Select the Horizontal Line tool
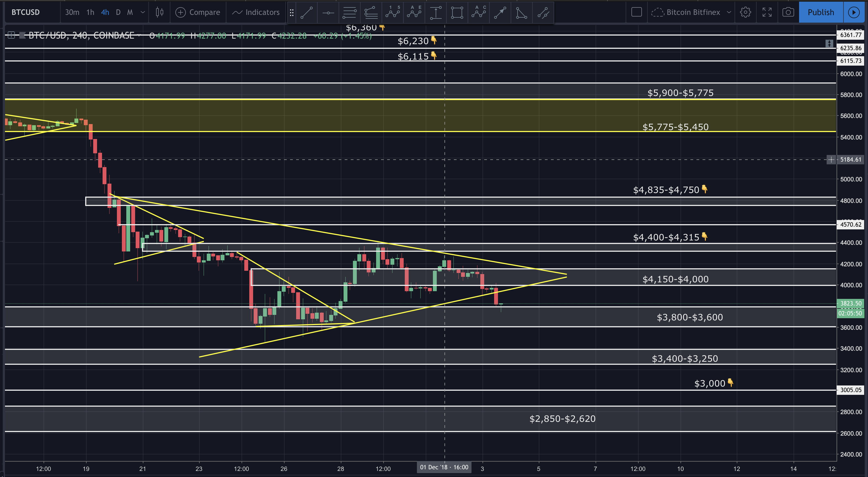This screenshot has height=477, width=868. click(328, 12)
